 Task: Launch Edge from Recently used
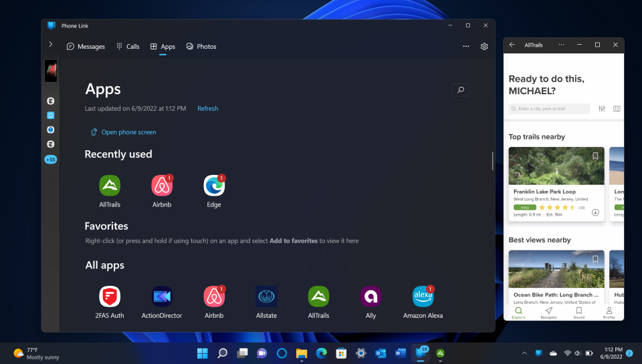tap(214, 186)
